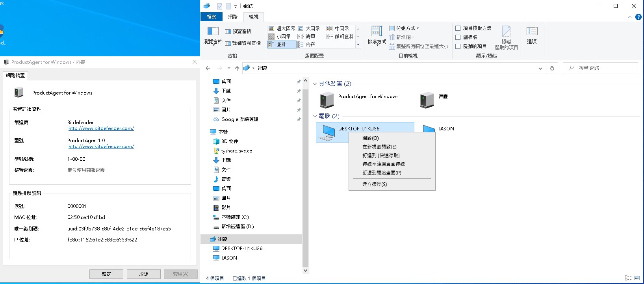Open the Customize Quick Access Toolbar dropdown
644x284 pixels.
click(x=236, y=6)
